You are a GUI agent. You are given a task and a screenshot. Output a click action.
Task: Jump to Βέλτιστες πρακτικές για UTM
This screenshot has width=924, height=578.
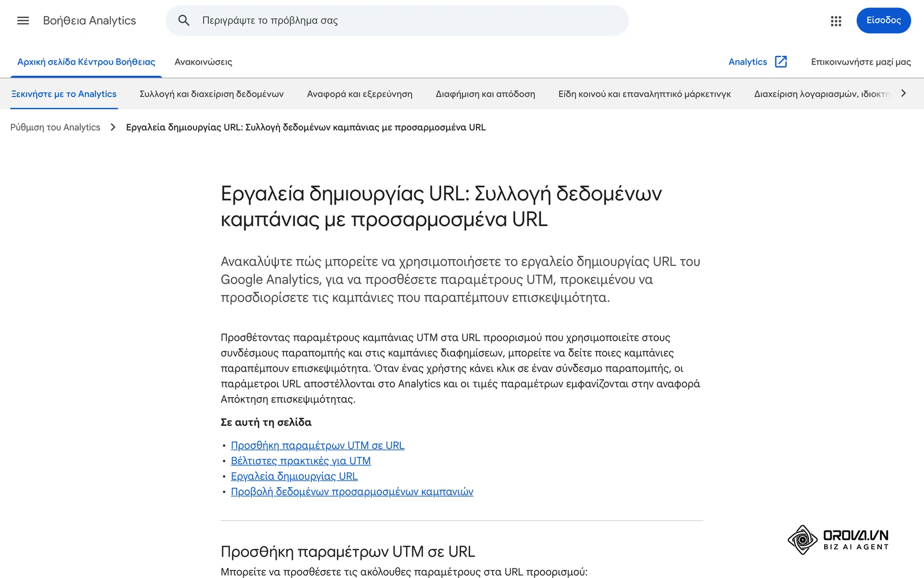pyautogui.click(x=301, y=461)
